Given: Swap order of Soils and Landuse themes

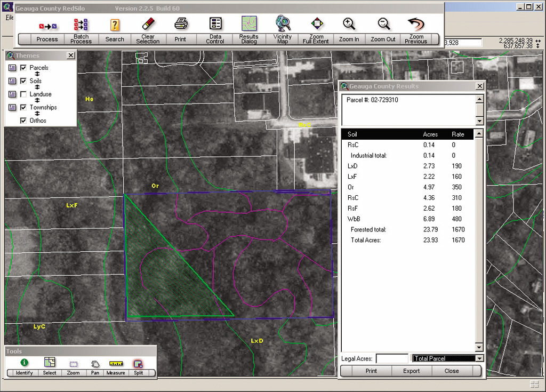Looking at the screenshot, I should pyautogui.click(x=37, y=87).
